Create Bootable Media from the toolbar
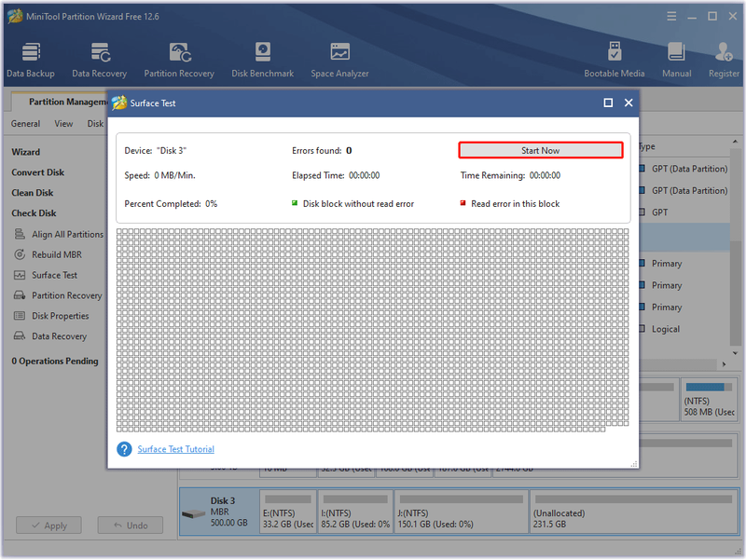The height and width of the screenshot is (560, 746). tap(615, 60)
